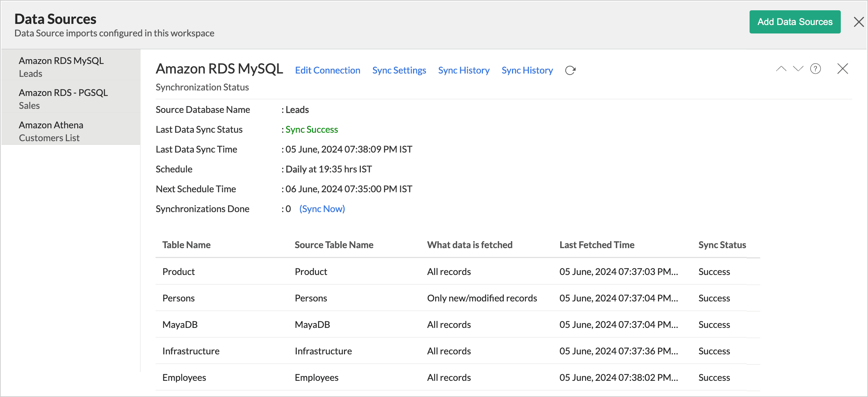This screenshot has width=868, height=397.
Task: Click Last Fetched Time in the Persons row
Action: 619,298
